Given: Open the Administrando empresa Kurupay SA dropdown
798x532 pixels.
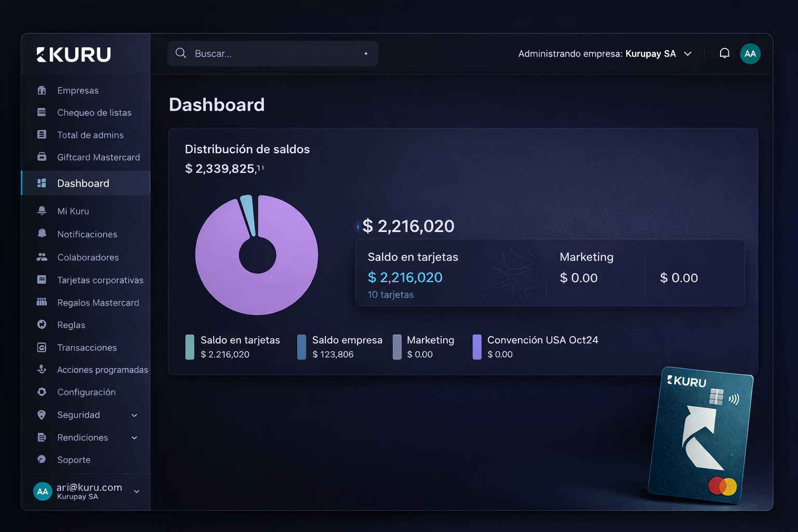Looking at the screenshot, I should click(605, 54).
